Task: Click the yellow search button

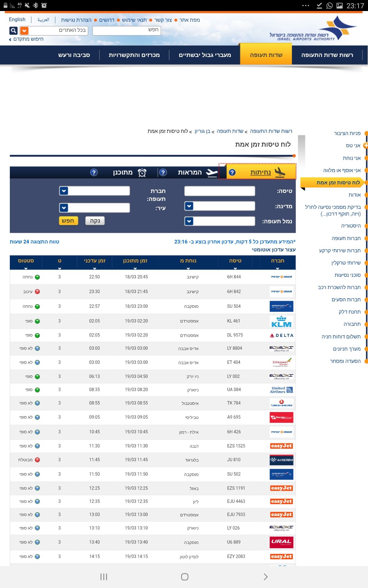Action: coord(68,221)
